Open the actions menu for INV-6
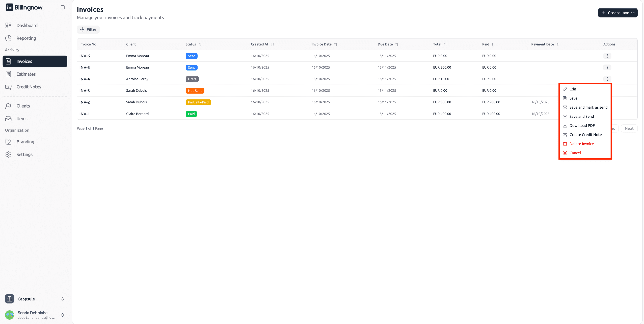 click(607, 56)
